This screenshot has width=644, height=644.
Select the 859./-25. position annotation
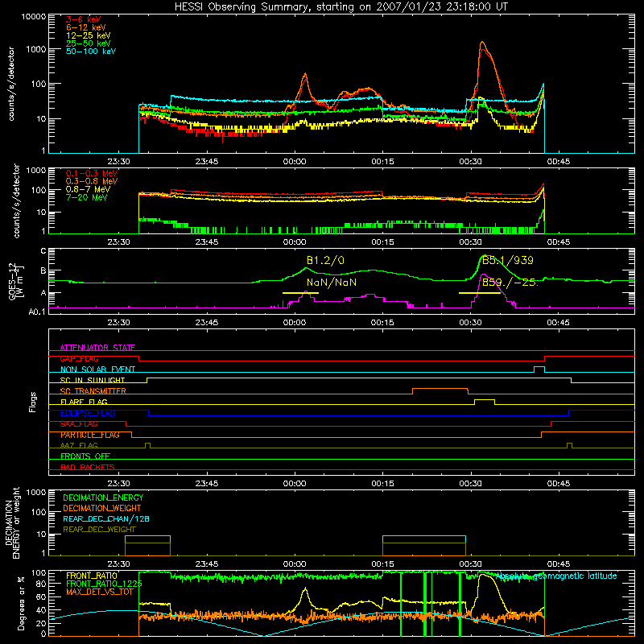point(510,283)
